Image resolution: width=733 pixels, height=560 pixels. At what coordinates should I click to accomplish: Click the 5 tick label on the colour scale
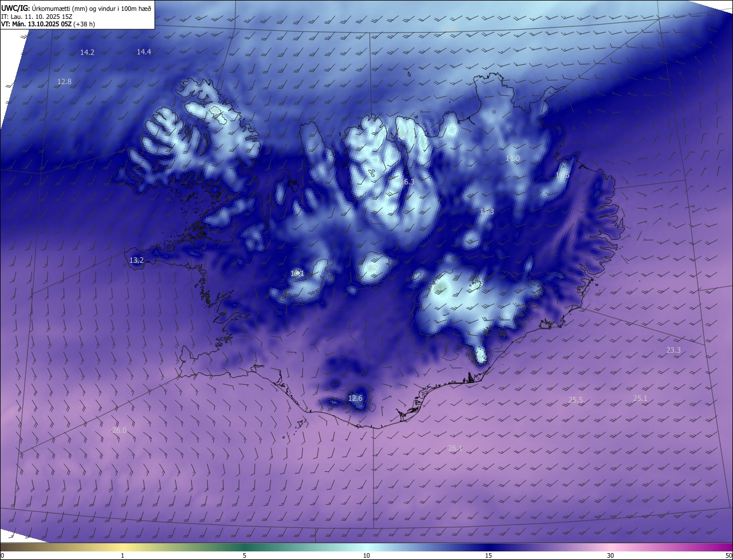[x=245, y=555]
